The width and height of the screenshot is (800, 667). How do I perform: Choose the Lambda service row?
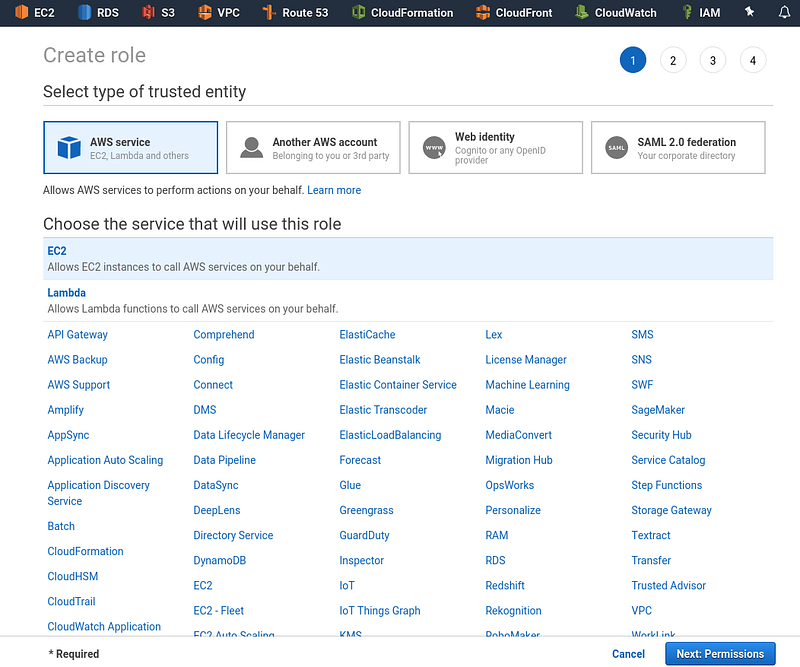(408, 301)
